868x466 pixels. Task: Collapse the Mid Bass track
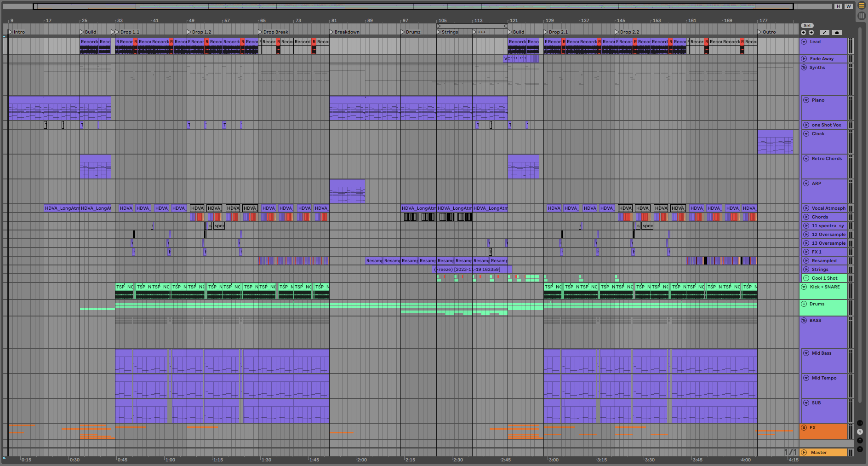pyautogui.click(x=806, y=353)
